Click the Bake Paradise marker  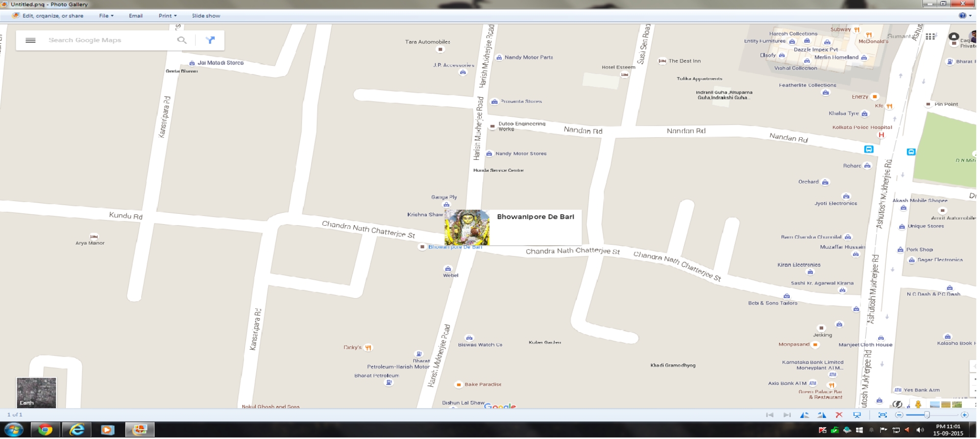click(x=459, y=385)
